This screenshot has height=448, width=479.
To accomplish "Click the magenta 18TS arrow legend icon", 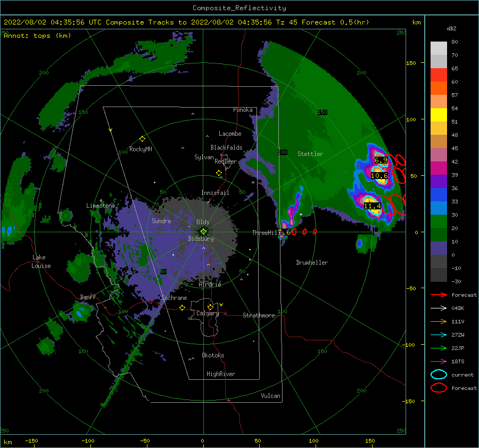I will click(439, 362).
